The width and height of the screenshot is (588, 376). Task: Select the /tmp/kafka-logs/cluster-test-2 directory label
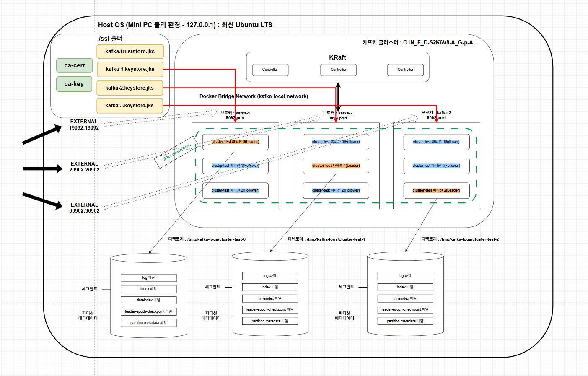point(460,239)
